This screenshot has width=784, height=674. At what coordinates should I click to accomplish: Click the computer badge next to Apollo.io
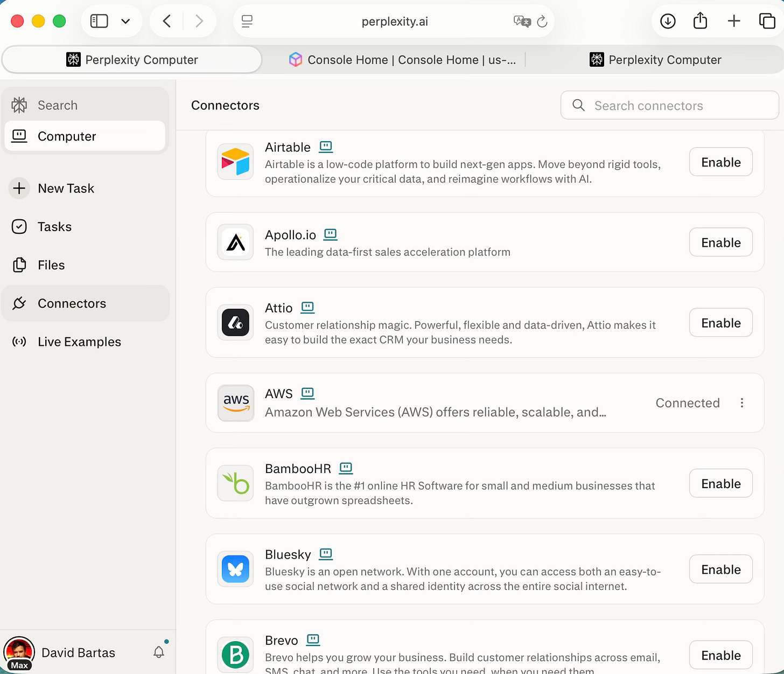331,234
